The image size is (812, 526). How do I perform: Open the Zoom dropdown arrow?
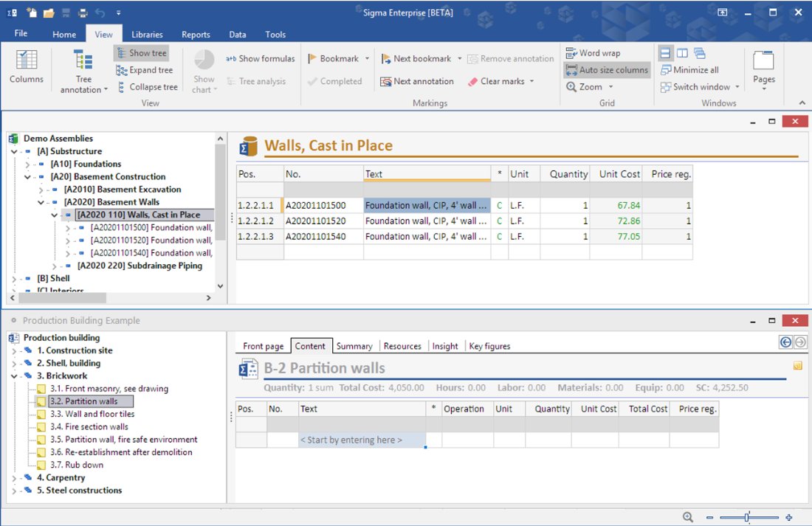(610, 87)
